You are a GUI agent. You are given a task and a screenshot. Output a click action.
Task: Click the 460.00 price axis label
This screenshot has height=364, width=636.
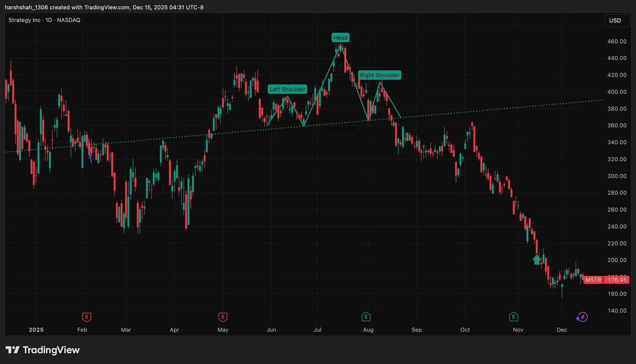(x=617, y=41)
